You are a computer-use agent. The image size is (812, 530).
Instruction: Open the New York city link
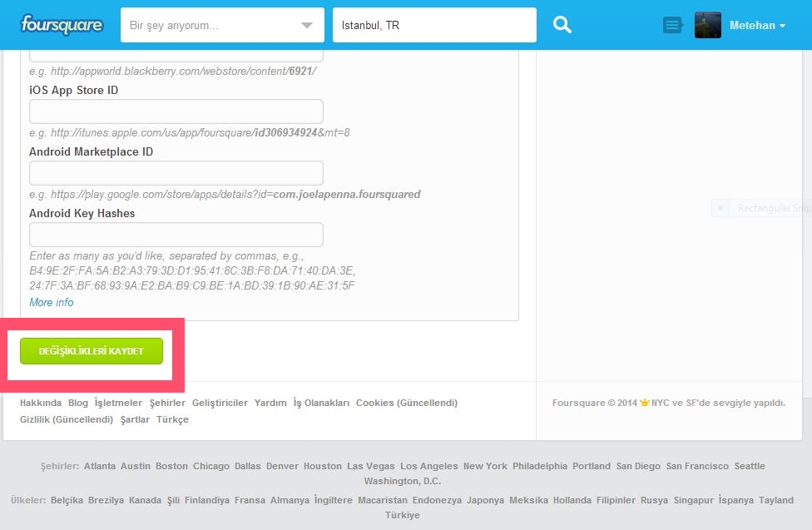(485, 466)
